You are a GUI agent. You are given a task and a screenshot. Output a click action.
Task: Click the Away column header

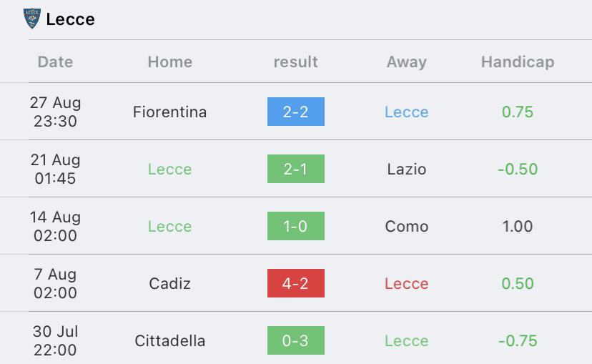tap(407, 62)
